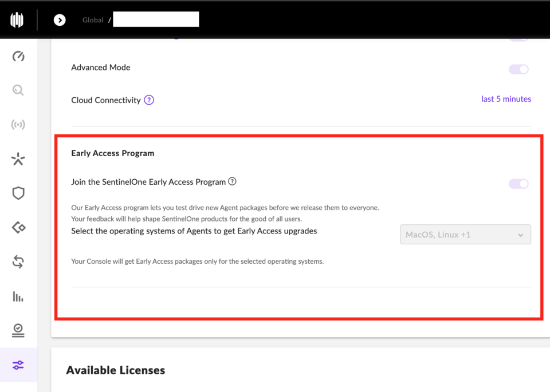Viewport: 550px width, 392px height.
Task: Disable the Early Access Program toggle
Action: [518, 183]
